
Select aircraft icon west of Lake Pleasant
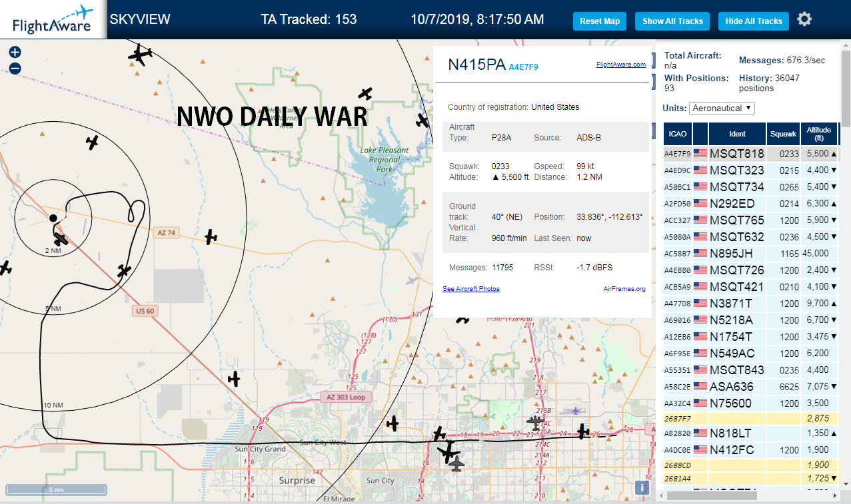click(x=93, y=142)
